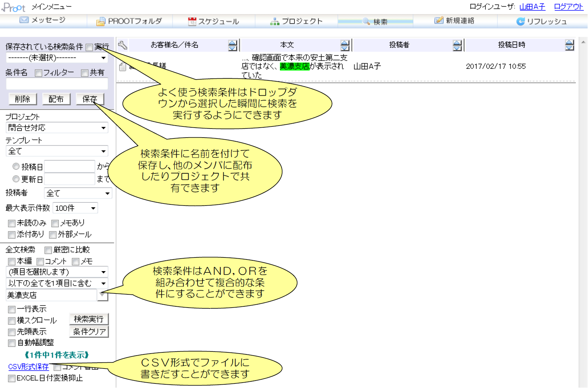Open プロジェクト menu item

point(296,21)
